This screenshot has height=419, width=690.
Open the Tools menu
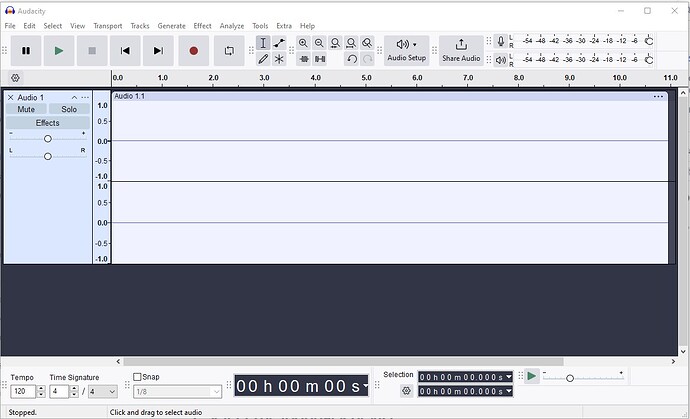260,26
